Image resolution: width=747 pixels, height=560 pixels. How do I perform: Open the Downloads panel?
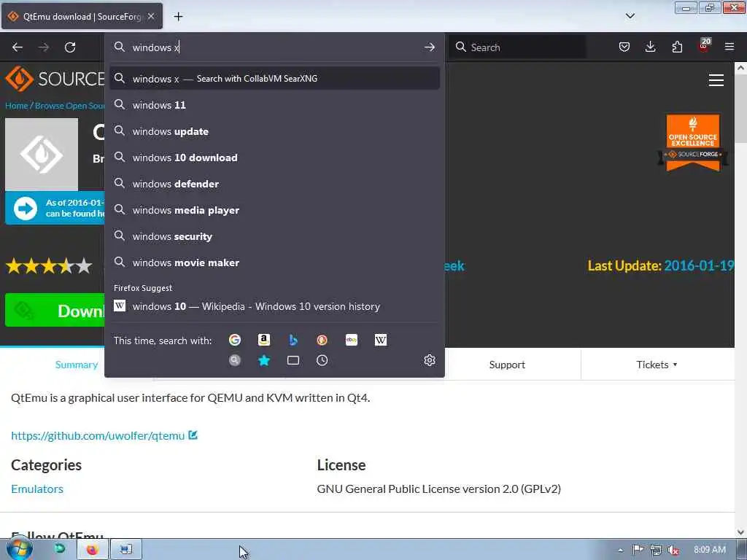tap(650, 47)
